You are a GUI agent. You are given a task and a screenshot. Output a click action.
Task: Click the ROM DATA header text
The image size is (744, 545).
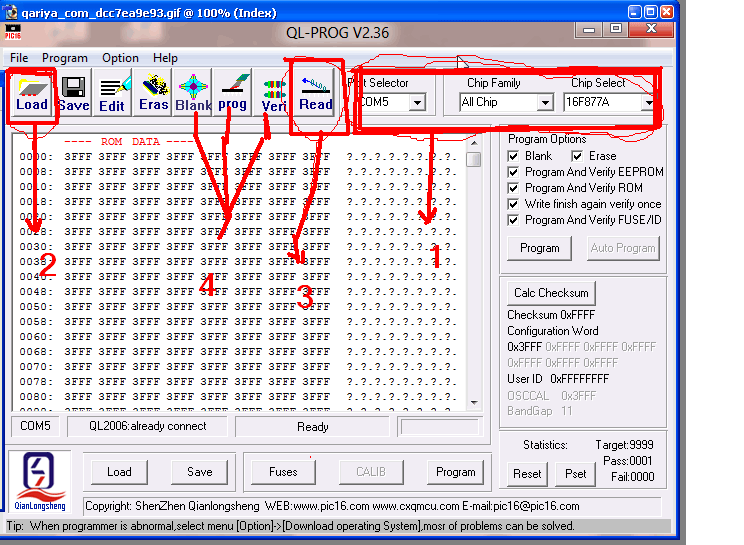tap(130, 142)
